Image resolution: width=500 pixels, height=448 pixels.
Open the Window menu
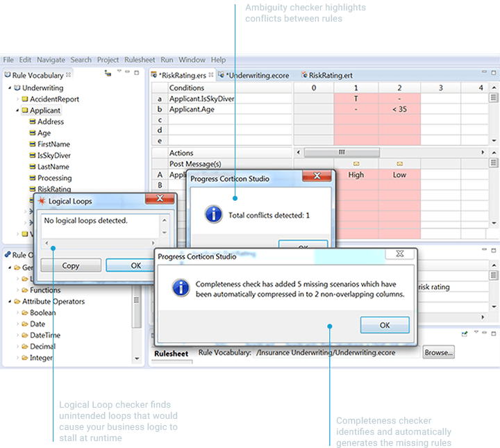pyautogui.click(x=192, y=60)
